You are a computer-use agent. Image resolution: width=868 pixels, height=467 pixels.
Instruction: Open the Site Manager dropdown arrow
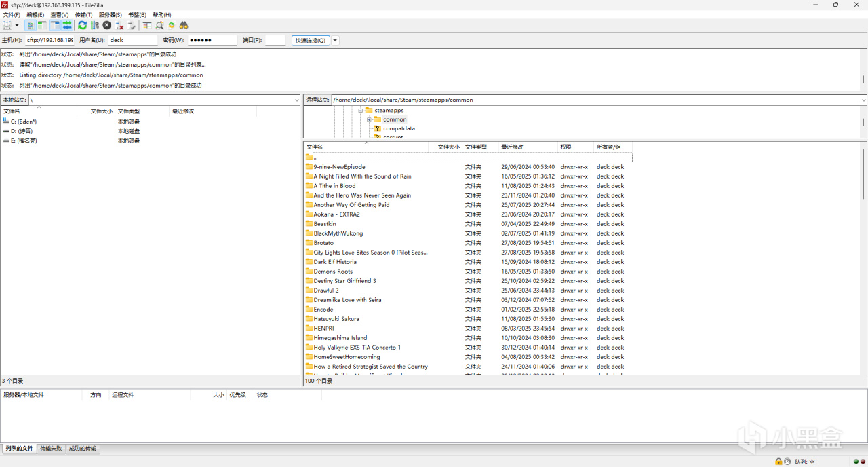(x=17, y=25)
